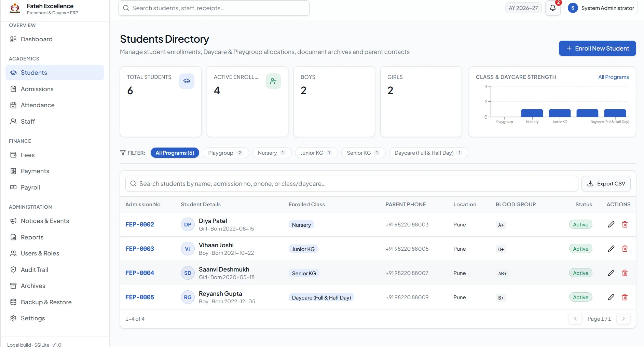Click the System Administrator avatar

click(x=573, y=8)
